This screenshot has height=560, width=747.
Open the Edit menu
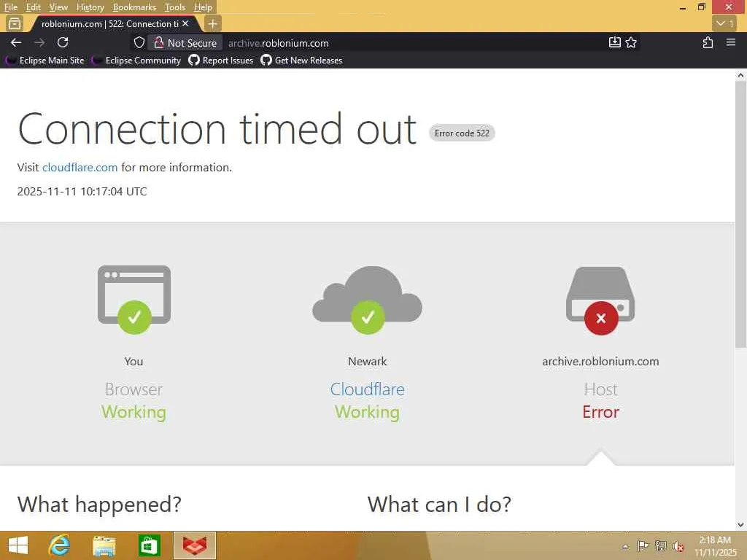point(33,7)
